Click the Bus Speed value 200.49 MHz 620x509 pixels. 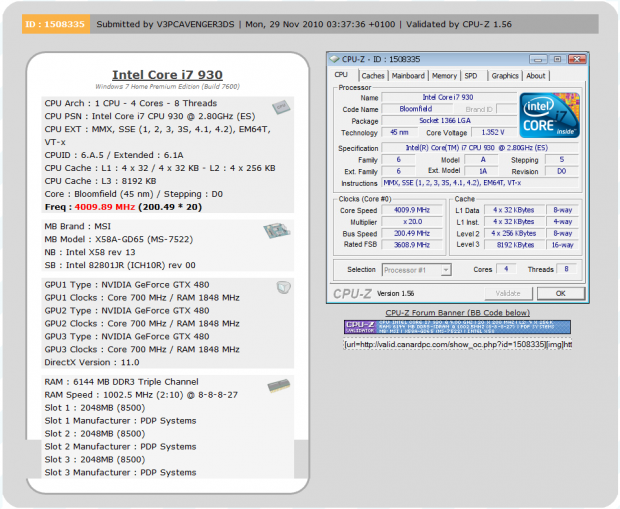[x=412, y=233]
